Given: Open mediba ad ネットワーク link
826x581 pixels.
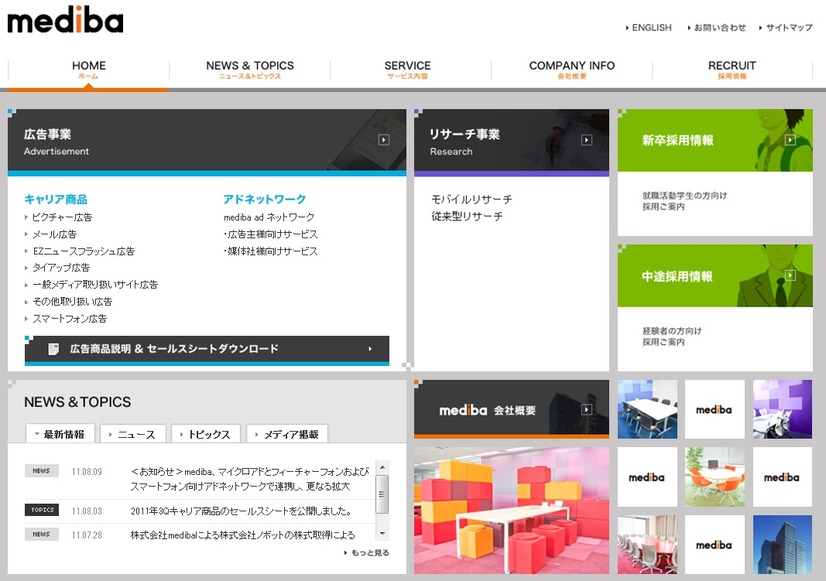Looking at the screenshot, I should pyautogui.click(x=269, y=217).
